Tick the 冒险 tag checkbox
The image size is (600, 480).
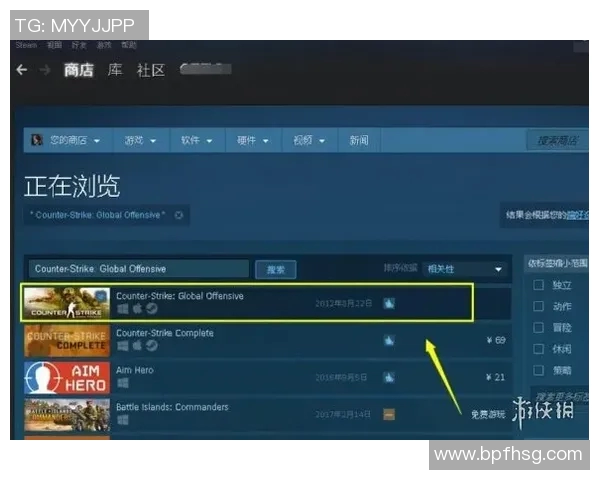point(538,328)
